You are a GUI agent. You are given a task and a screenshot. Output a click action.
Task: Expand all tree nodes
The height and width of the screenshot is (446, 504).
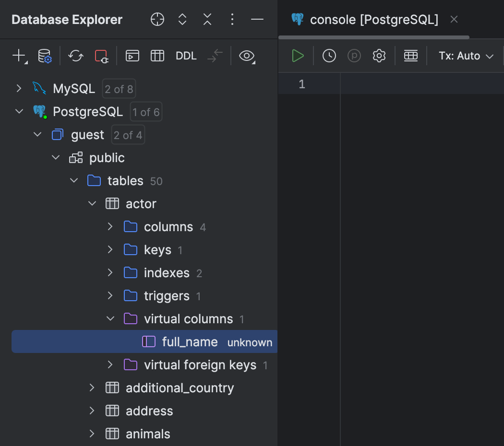pyautogui.click(x=182, y=19)
